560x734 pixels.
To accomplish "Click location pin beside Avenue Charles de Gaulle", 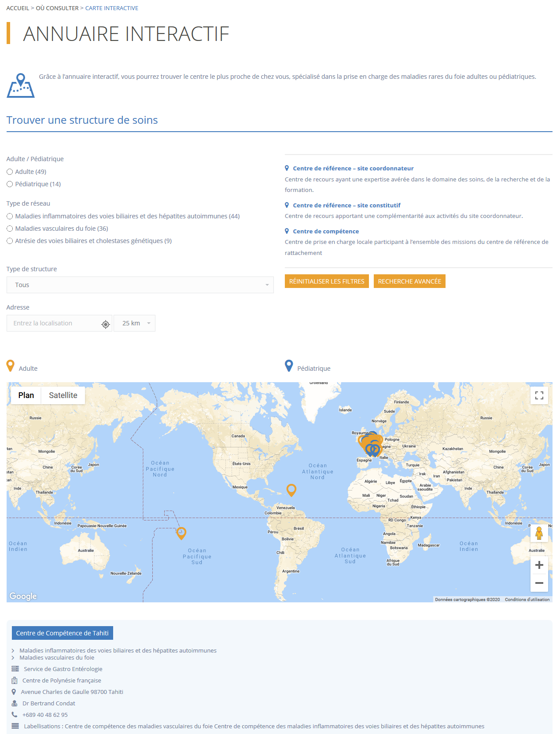I will [x=14, y=692].
